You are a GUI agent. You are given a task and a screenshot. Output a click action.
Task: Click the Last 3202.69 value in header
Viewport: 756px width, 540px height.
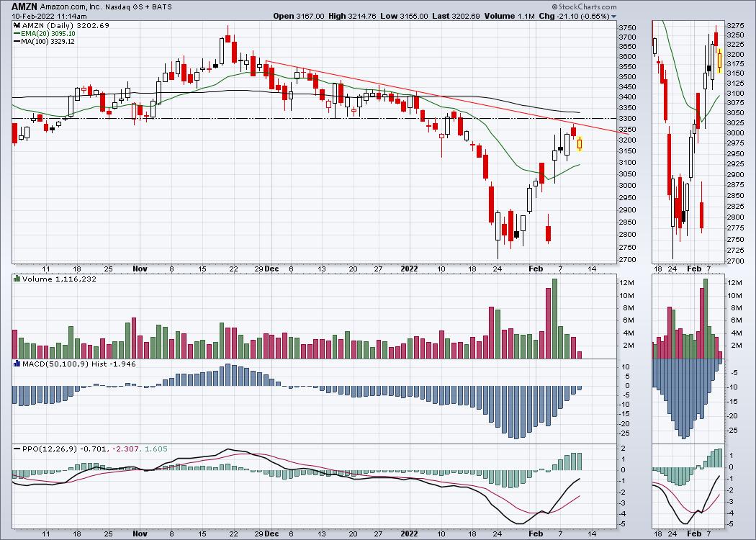[x=456, y=16]
